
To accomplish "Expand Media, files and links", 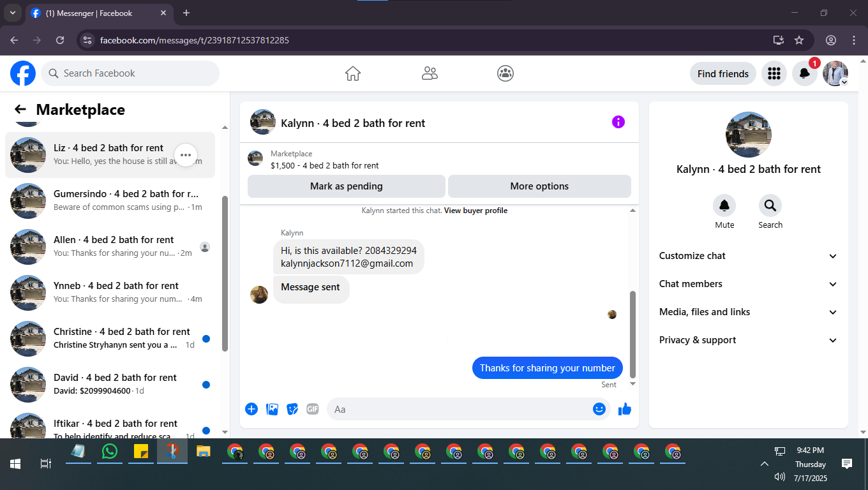I will [749, 312].
